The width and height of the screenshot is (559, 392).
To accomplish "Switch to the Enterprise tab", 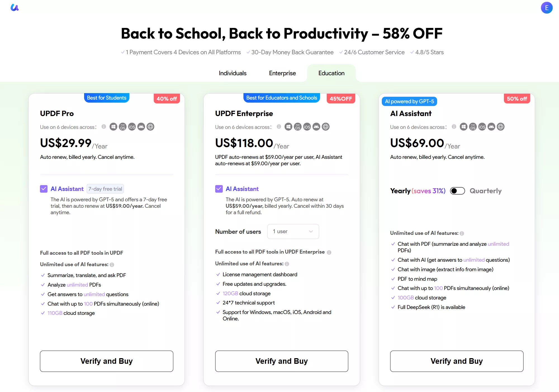I will click(282, 73).
